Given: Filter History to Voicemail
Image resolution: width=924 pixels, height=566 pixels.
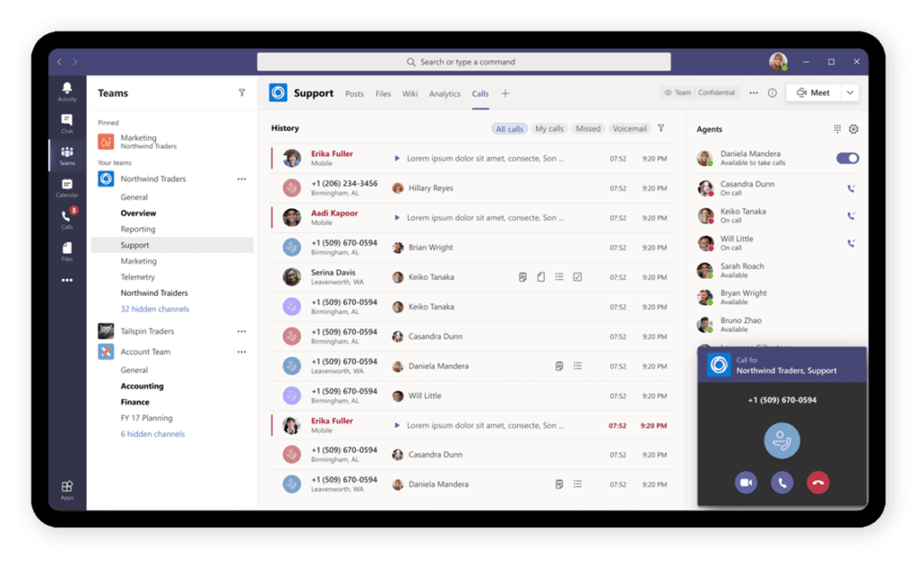Looking at the screenshot, I should coord(629,128).
